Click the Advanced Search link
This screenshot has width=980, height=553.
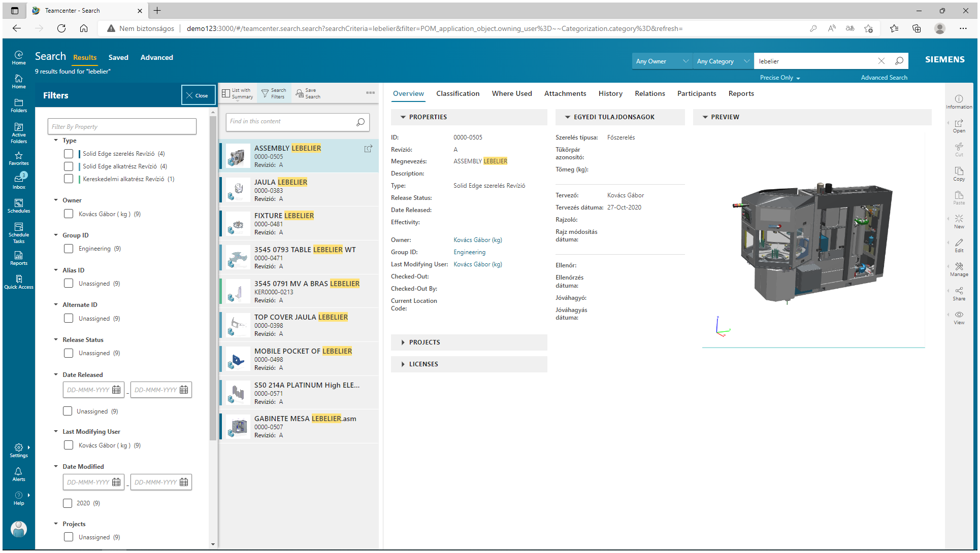(884, 78)
